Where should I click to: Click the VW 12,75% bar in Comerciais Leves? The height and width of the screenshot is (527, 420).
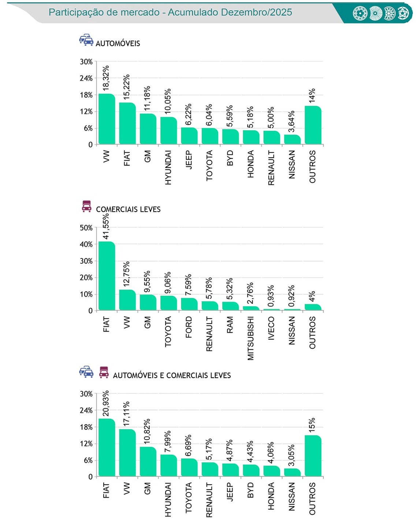coord(127,300)
